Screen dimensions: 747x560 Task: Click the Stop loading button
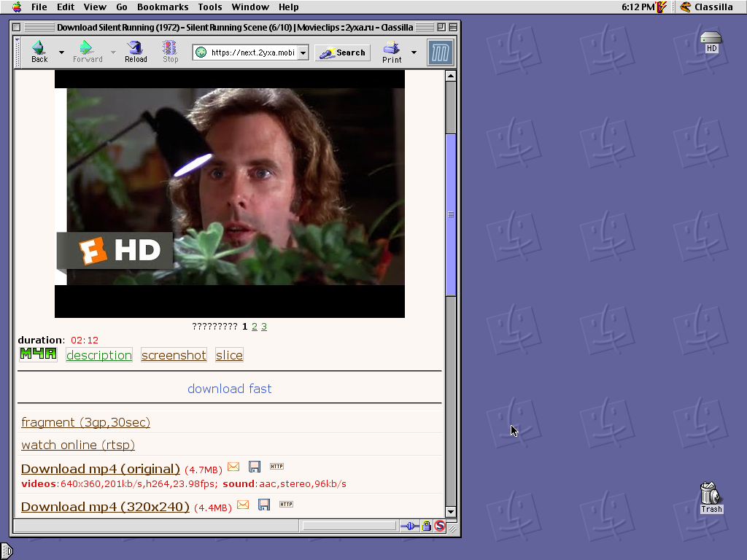[170, 52]
